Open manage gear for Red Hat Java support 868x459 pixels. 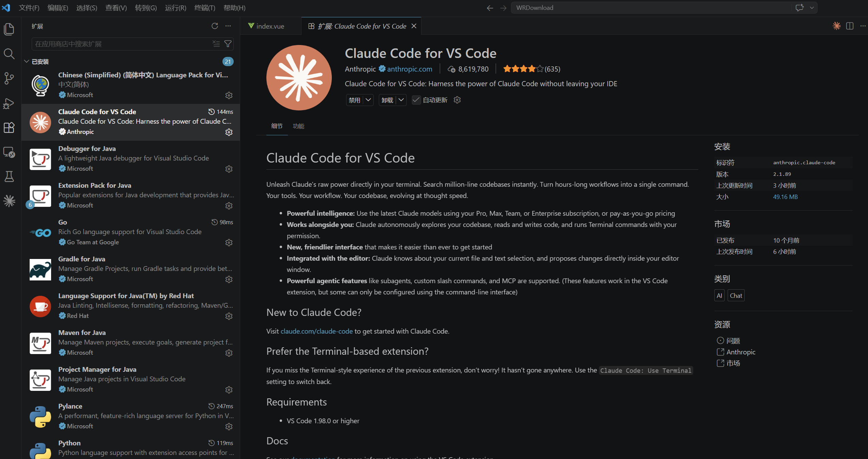[229, 316]
